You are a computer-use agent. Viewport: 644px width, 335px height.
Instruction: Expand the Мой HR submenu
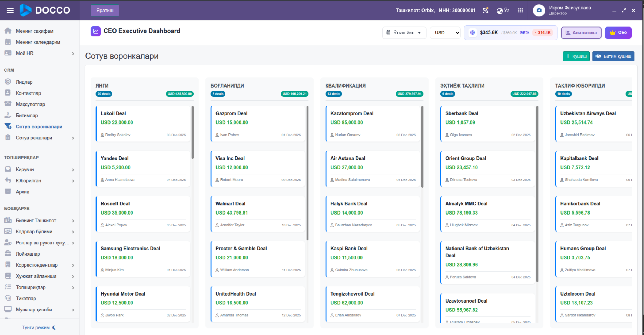[73, 53]
